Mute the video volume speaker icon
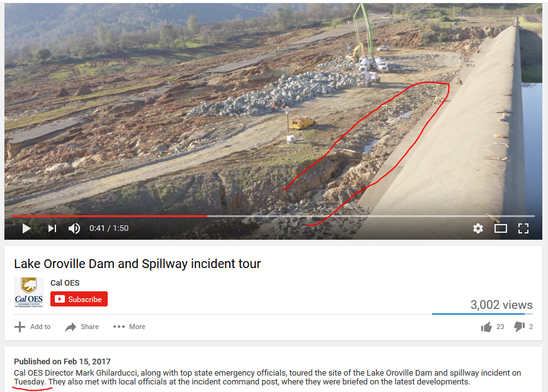This screenshot has height=392, width=548. [x=74, y=228]
